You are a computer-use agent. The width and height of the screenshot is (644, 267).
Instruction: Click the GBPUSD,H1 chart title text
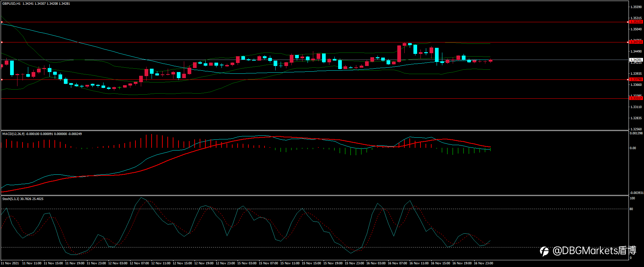point(11,4)
